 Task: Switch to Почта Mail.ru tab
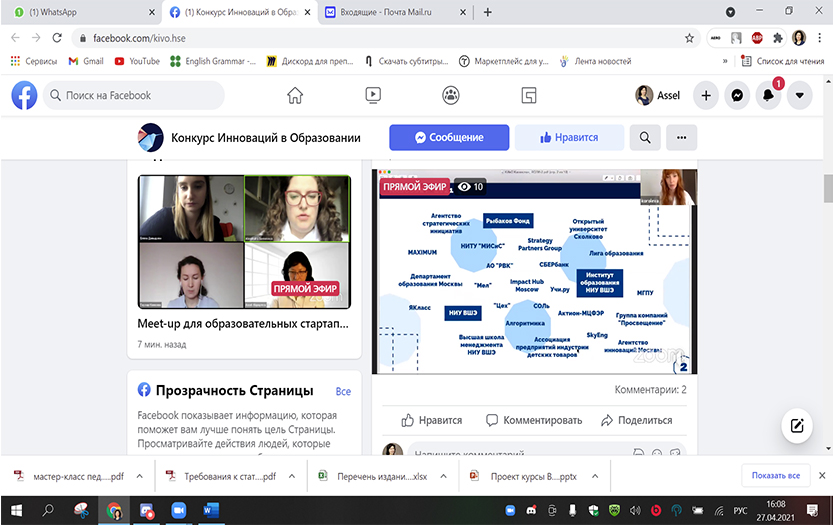(390, 13)
